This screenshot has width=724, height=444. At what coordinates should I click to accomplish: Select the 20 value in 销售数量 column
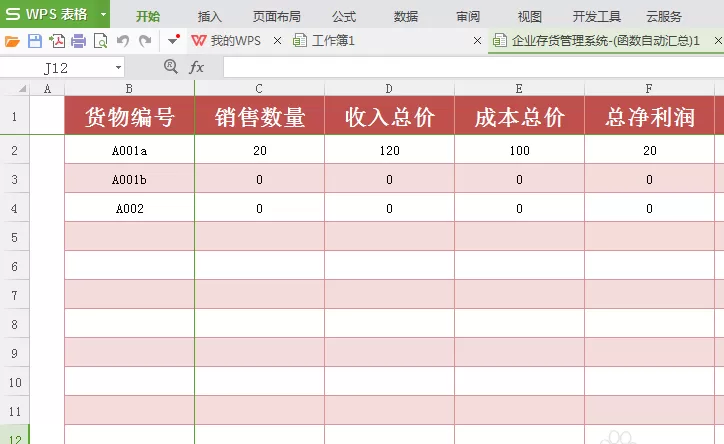pyautogui.click(x=259, y=150)
